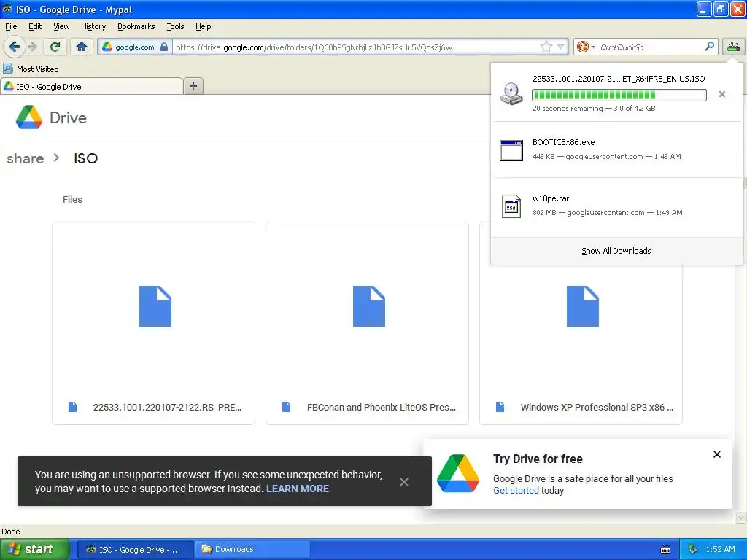Click the forward navigation arrow

[x=33, y=47]
